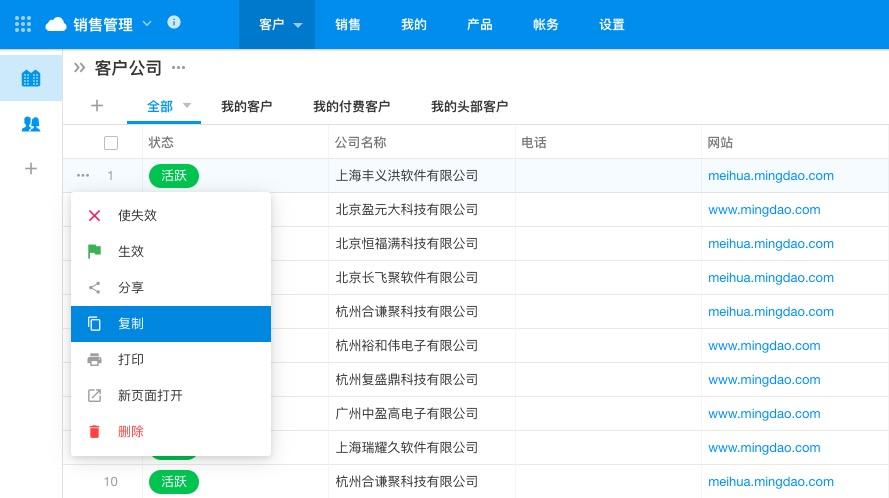Toggle the select-all checkbox in header
Image resolution: width=889 pixels, height=498 pixels.
[x=111, y=143]
